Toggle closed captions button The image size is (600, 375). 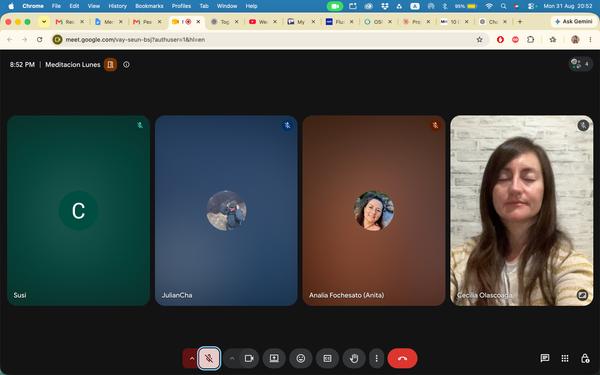tap(328, 359)
